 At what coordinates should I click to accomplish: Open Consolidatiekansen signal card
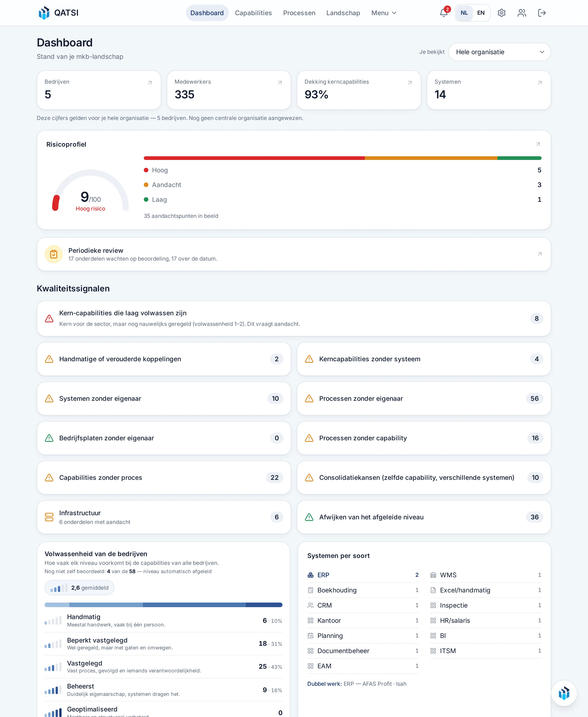[424, 478]
